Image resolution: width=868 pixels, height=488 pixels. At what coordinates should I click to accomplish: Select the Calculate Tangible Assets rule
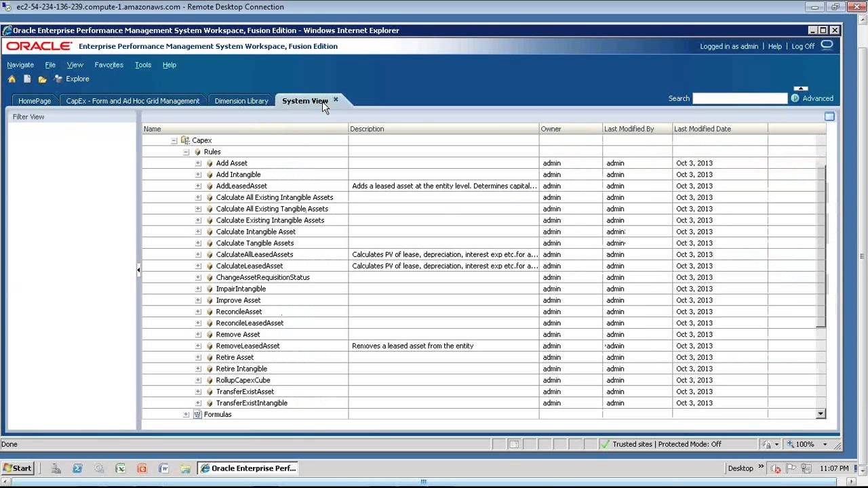pyautogui.click(x=255, y=243)
